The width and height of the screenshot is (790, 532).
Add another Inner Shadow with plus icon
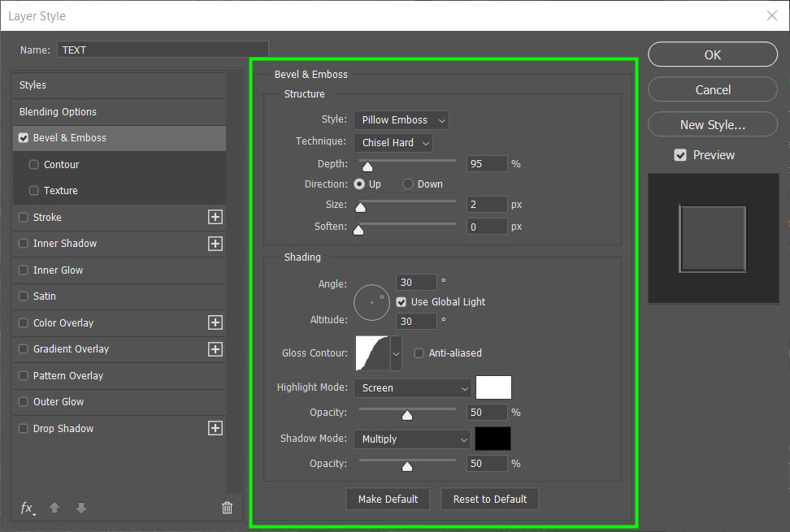(x=215, y=244)
